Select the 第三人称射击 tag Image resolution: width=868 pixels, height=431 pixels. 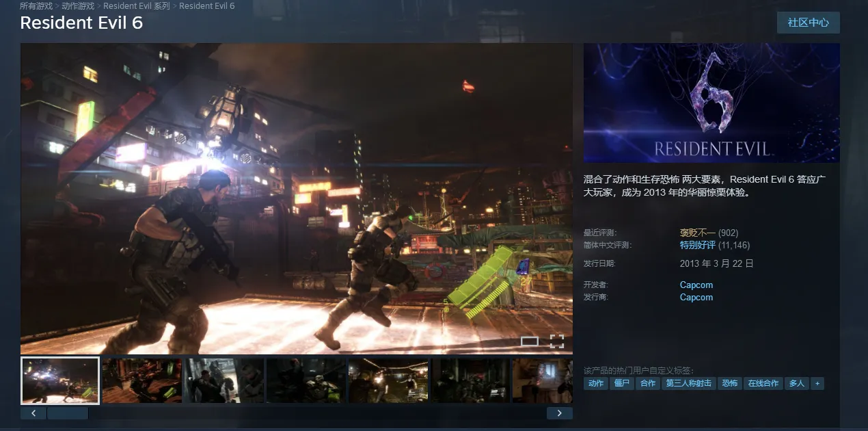click(x=688, y=383)
